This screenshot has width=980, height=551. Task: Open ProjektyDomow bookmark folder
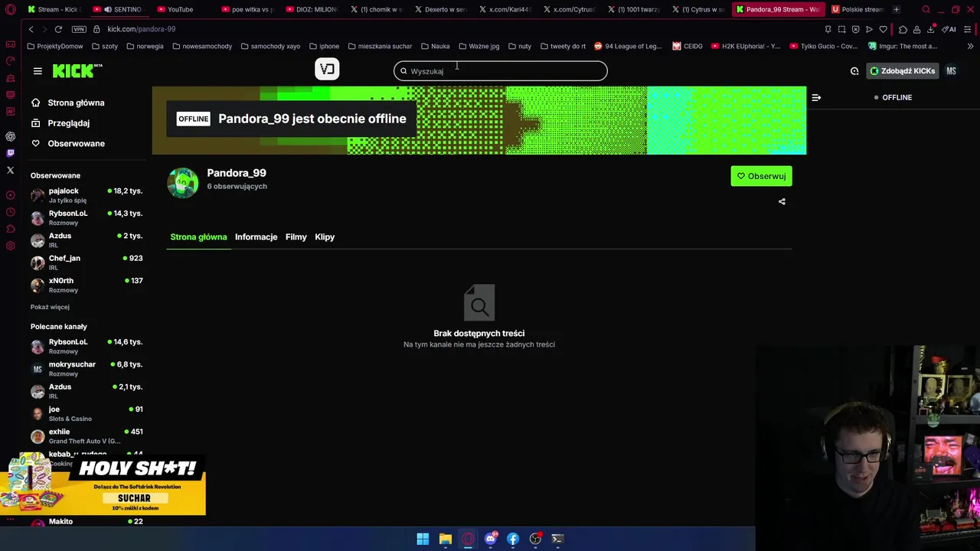point(55,46)
